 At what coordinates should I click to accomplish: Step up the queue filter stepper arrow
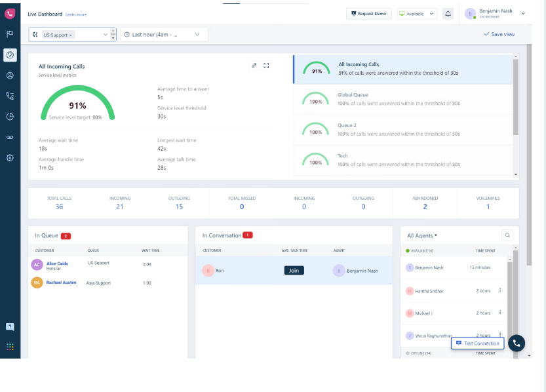(113, 31)
